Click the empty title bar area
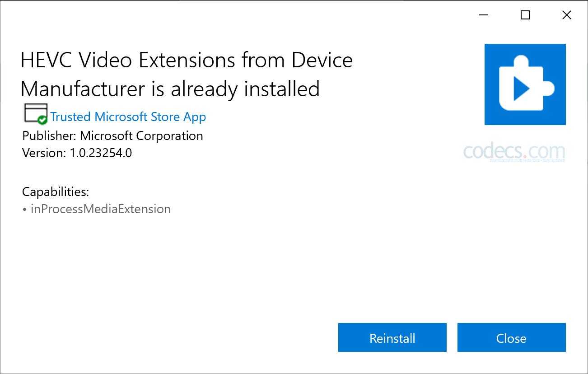 (x=226, y=15)
